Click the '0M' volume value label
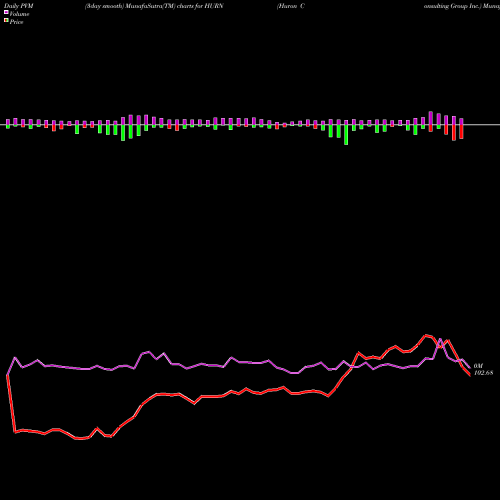 (478, 366)
